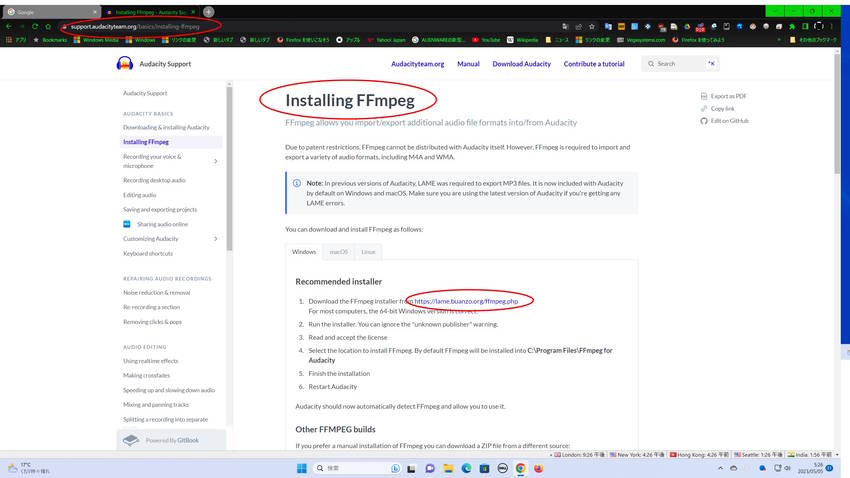850x478 pixels.
Task: Select the macOS installer tab
Action: [x=339, y=252]
